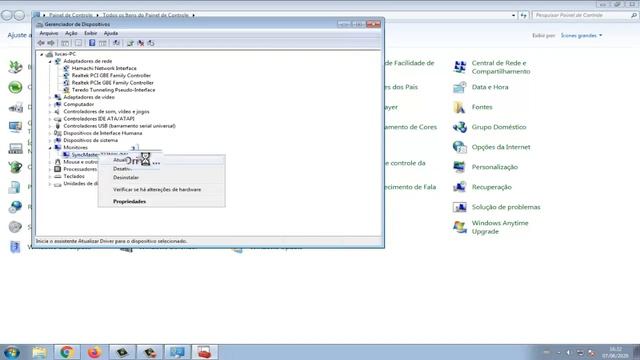Image resolution: width=640 pixels, height=360 pixels.
Task: Expand Controladores de som, vídeo e jogos
Action: click(50, 111)
